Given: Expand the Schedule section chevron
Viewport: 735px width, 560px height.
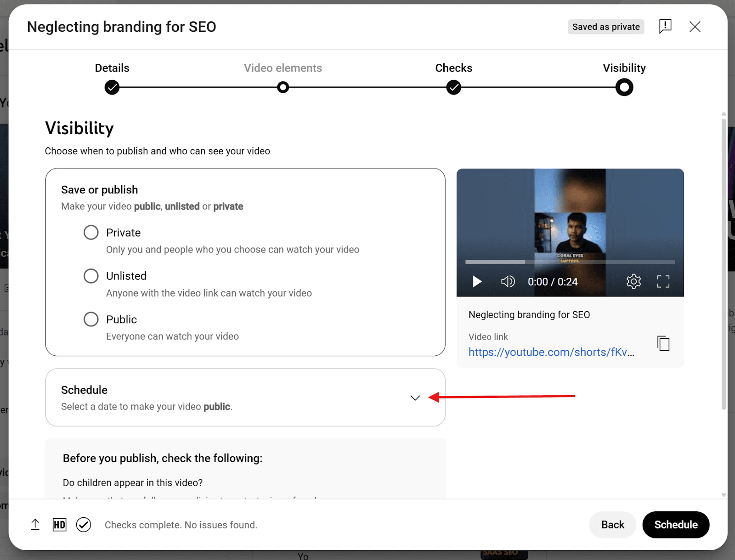Looking at the screenshot, I should (x=415, y=398).
